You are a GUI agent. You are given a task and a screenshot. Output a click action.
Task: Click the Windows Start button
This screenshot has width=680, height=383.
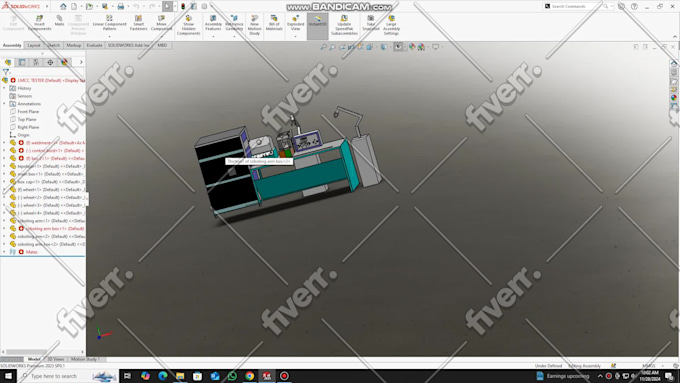(x=8, y=376)
